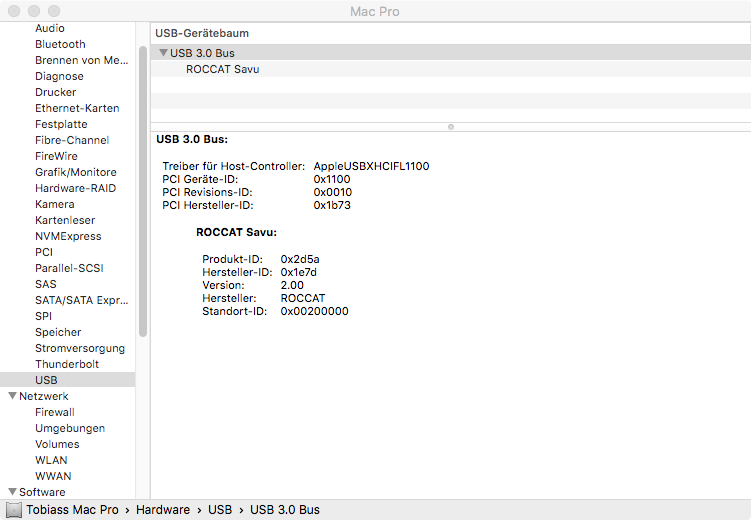Select SATA/SATA Expr... in sidebar
The width and height of the screenshot is (751, 520).
[81, 300]
